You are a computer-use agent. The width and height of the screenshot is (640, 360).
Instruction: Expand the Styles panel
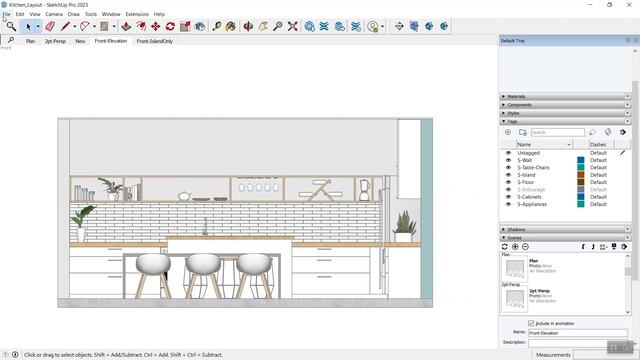tap(566, 113)
